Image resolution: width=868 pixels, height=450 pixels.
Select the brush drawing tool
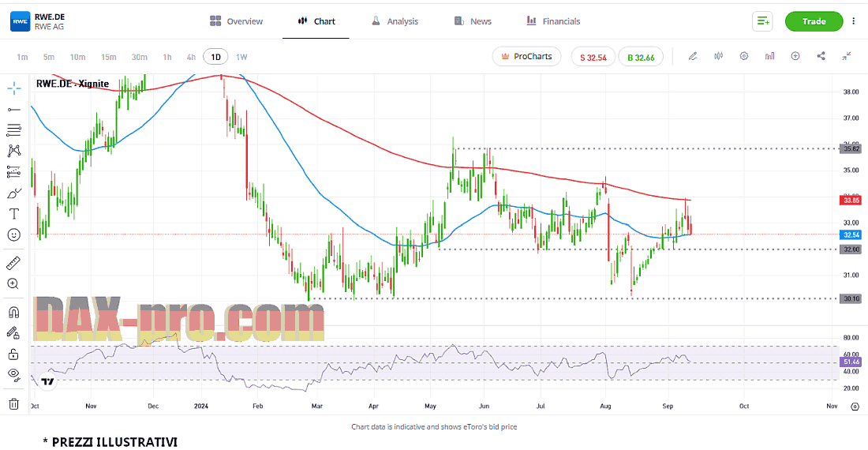click(14, 193)
